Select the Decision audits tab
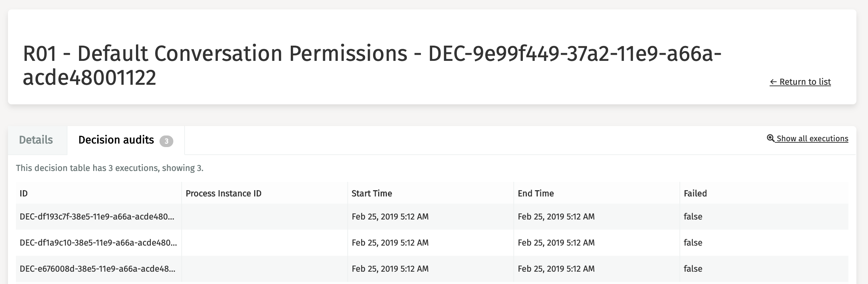The height and width of the screenshot is (284, 868). [116, 140]
